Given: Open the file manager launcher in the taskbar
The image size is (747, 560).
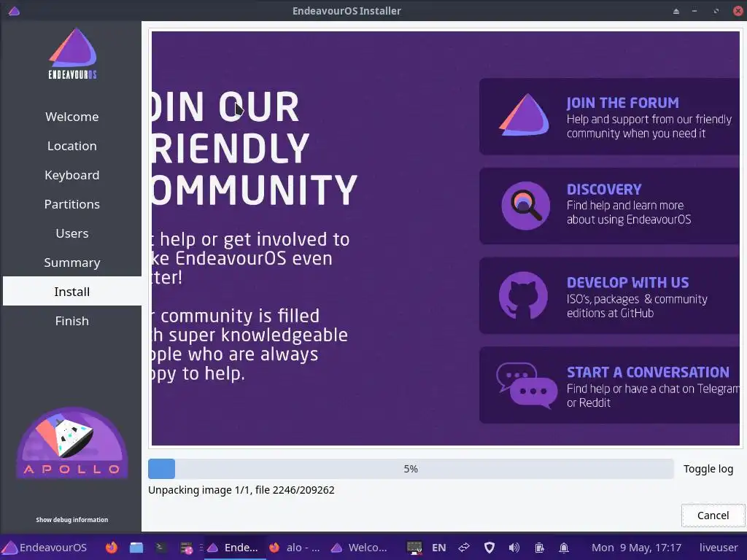Looking at the screenshot, I should (136, 548).
